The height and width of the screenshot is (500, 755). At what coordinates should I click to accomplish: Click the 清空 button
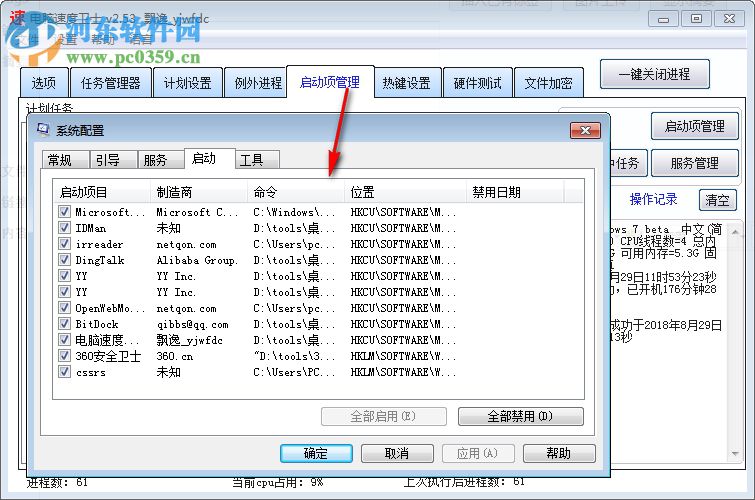pos(717,200)
